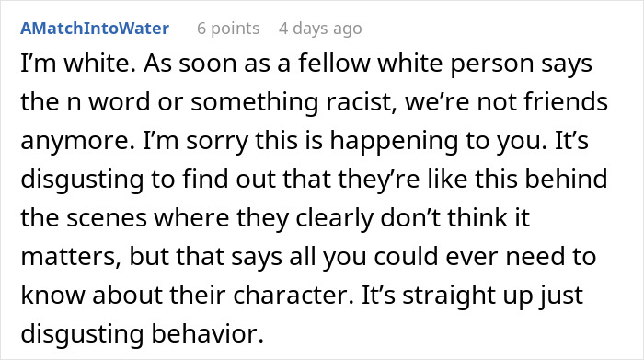Open AMatchIntoWater's user profile
Image resolution: width=644 pixels, height=360 pixels.
[95, 29]
